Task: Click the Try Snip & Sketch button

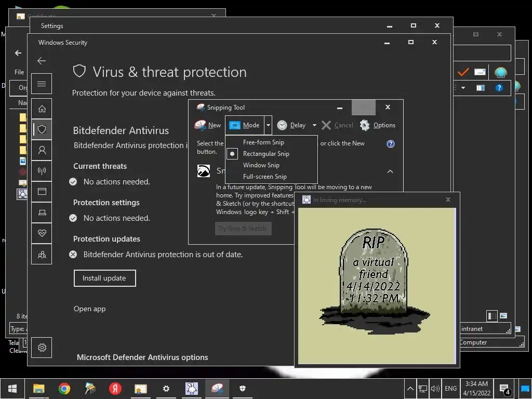Action: click(x=243, y=229)
